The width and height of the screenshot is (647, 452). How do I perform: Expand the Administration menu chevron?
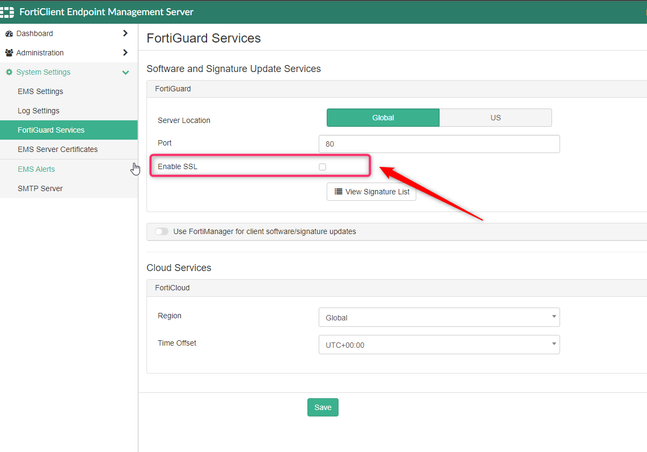125,52
